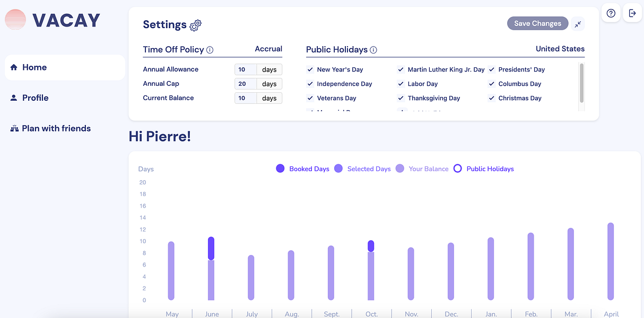Screen dimensions: 644x318
Task: Click the Aug. balance bar
Action: coord(291,275)
